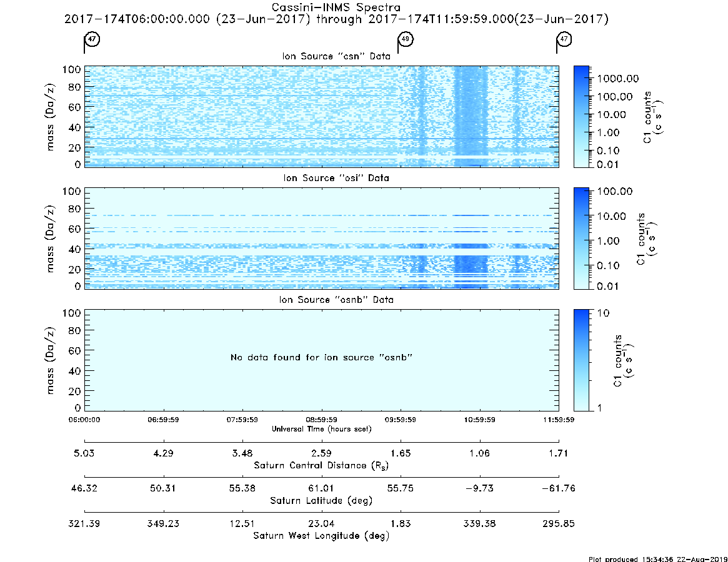
Task: Click the 1.06 Saturn distance value
Action: pyautogui.click(x=480, y=453)
